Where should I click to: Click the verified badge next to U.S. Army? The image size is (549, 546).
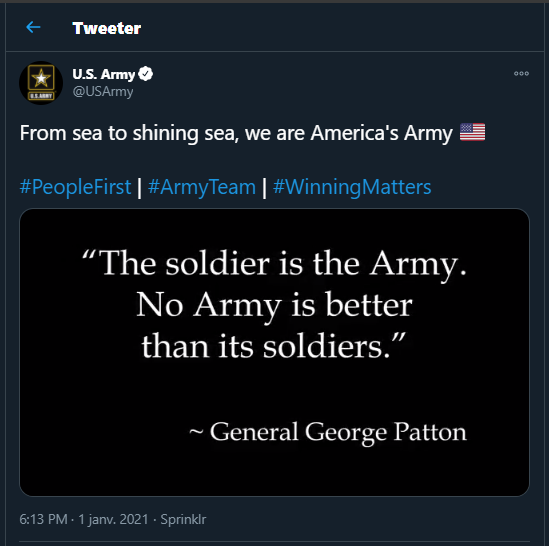point(146,74)
